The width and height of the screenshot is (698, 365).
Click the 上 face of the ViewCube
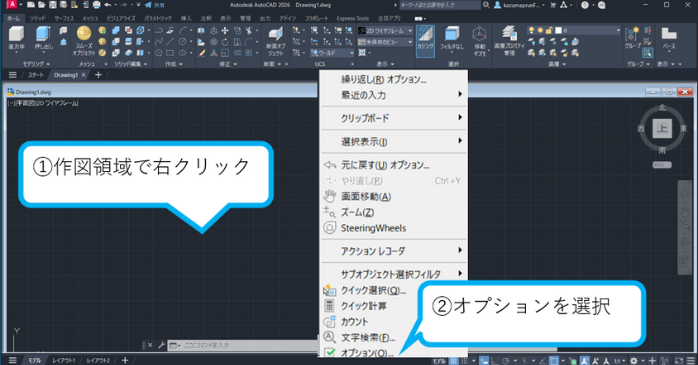(x=662, y=129)
